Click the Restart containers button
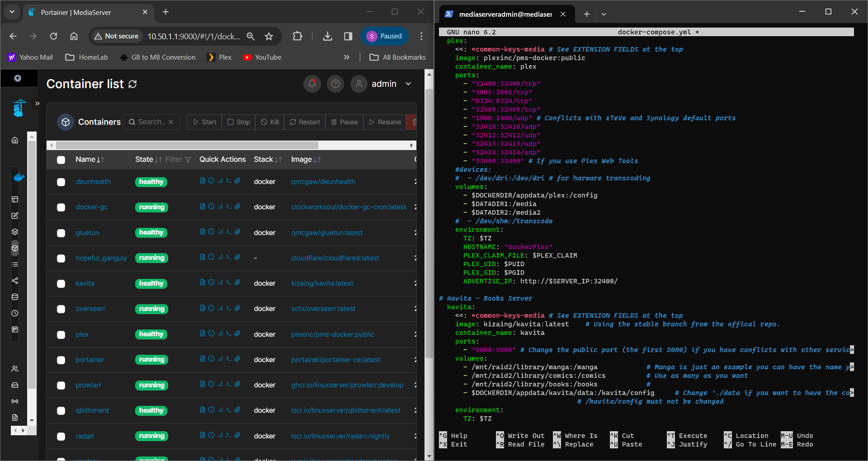This screenshot has height=461, width=868. click(x=305, y=122)
